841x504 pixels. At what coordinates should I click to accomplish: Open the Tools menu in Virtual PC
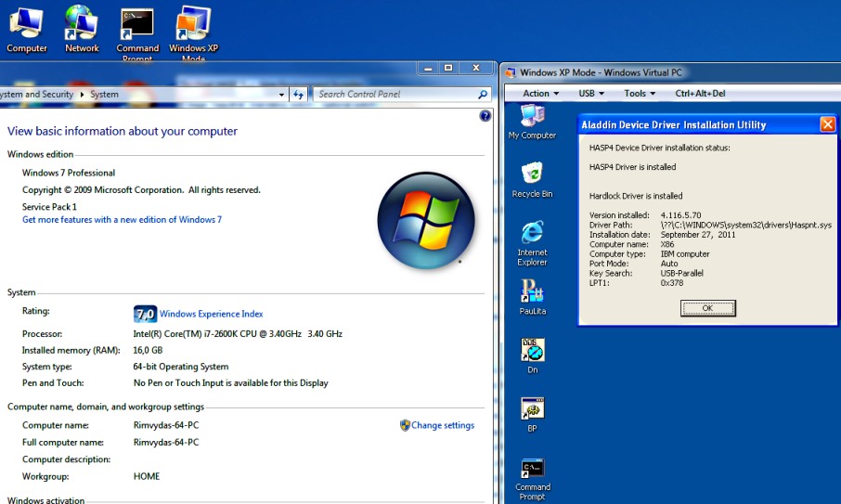(640, 94)
